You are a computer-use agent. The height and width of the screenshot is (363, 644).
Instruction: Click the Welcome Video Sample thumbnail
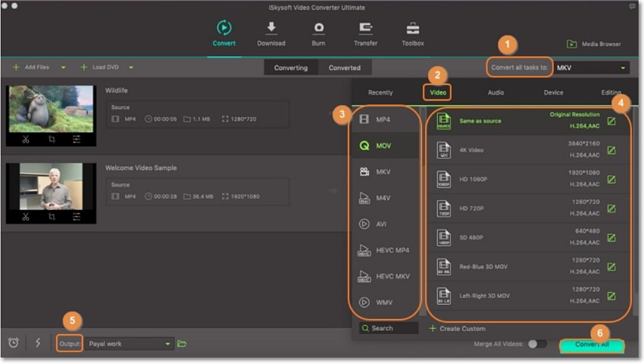tap(51, 186)
